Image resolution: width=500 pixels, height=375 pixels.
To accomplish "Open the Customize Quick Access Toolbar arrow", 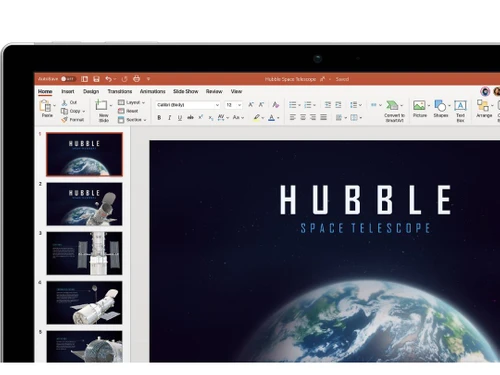I will pyautogui.click(x=148, y=79).
